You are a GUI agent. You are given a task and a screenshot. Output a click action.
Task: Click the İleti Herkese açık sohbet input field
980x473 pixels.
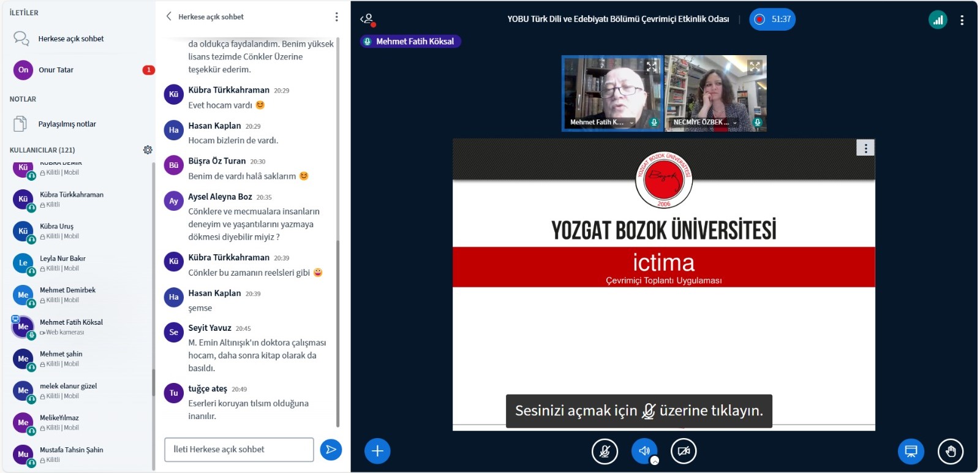point(239,450)
